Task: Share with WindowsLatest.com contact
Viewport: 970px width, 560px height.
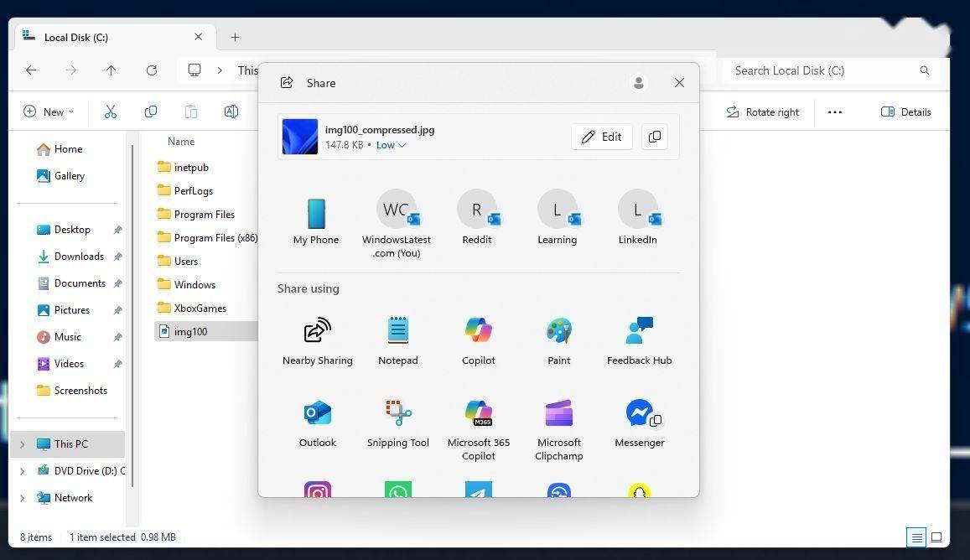Action: point(397,224)
